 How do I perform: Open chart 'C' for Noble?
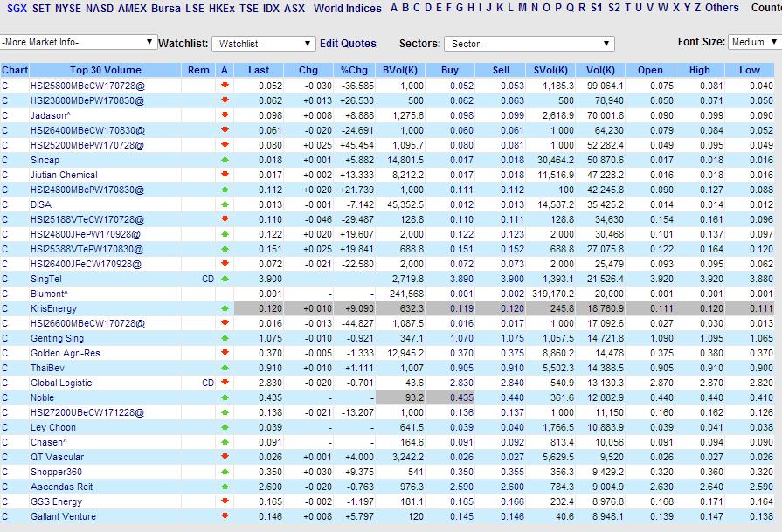click(x=5, y=397)
